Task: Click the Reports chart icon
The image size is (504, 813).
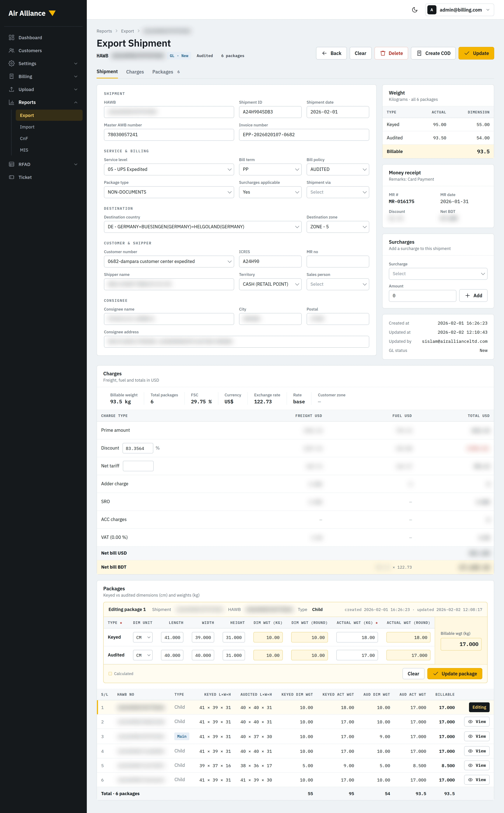Action: pyautogui.click(x=12, y=102)
